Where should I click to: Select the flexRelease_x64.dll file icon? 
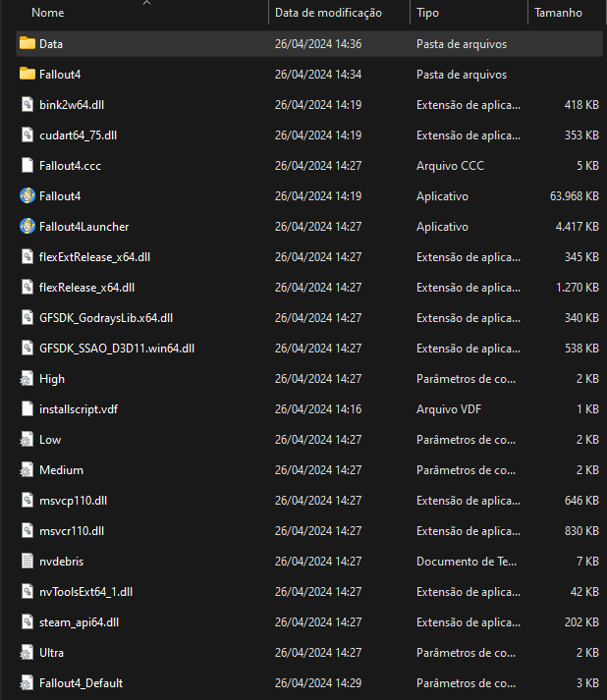point(28,287)
